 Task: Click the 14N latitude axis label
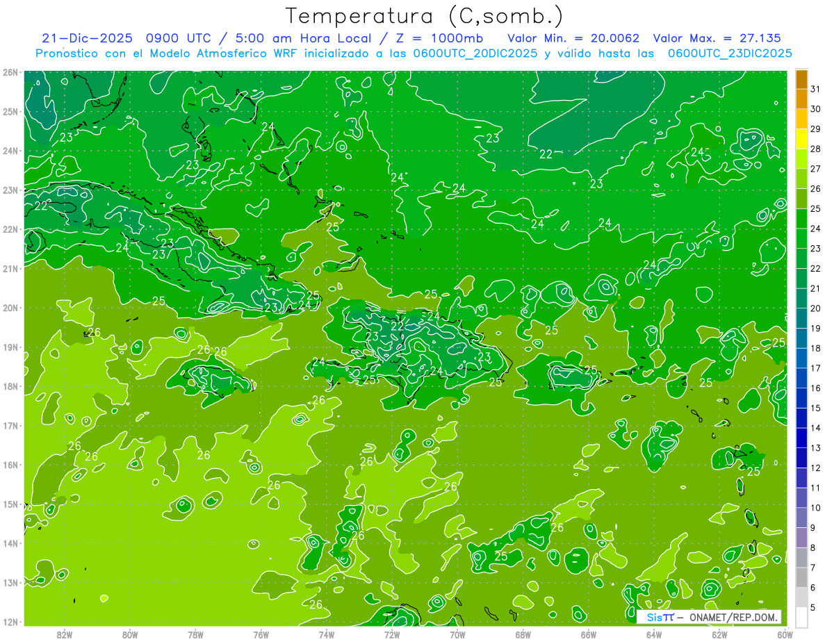coord(10,543)
